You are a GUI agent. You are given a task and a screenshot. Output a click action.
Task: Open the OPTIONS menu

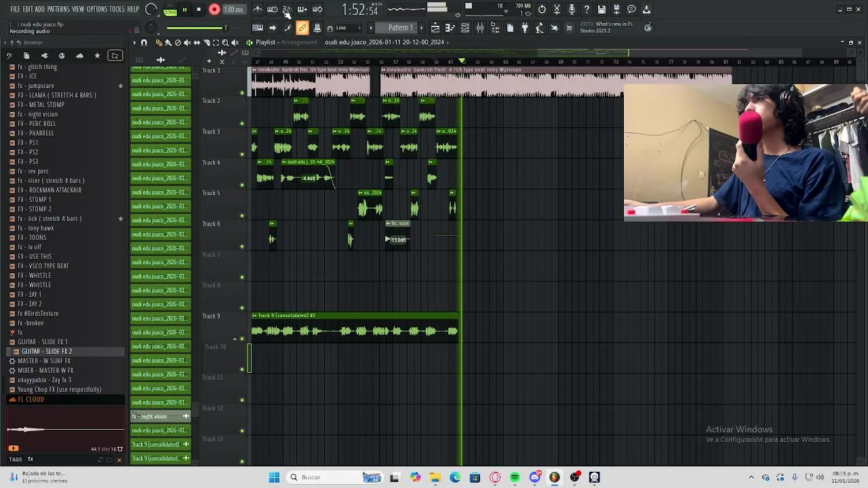click(x=97, y=9)
